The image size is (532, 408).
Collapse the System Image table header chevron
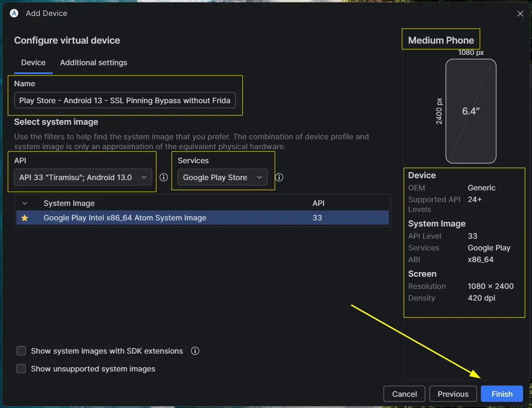[x=24, y=203]
